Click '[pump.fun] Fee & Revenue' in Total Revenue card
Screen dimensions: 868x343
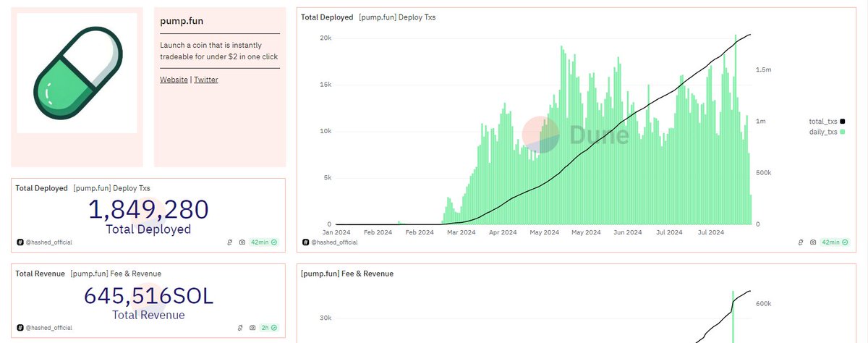[116, 274]
